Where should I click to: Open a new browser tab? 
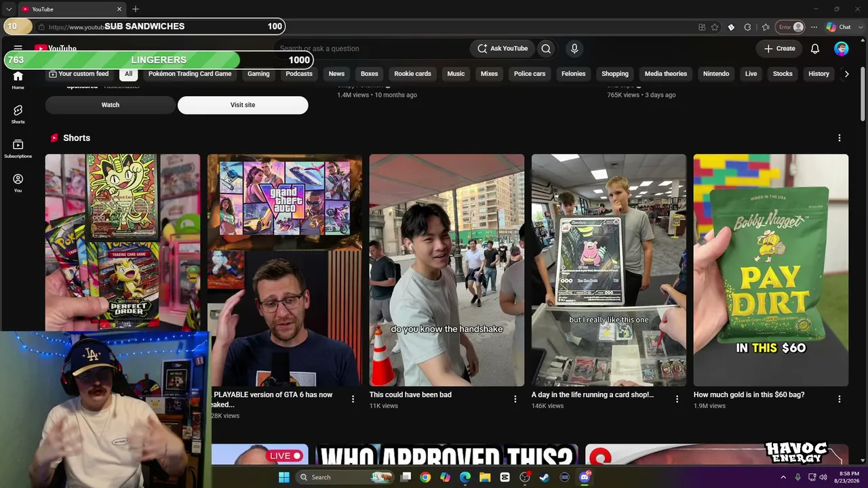click(x=136, y=9)
